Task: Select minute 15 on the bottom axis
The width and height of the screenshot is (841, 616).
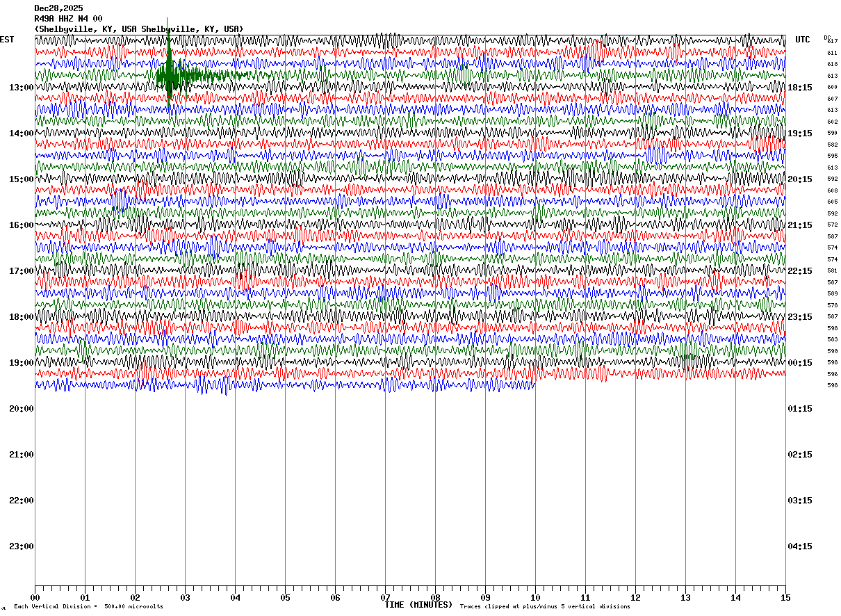Action: 785,598
